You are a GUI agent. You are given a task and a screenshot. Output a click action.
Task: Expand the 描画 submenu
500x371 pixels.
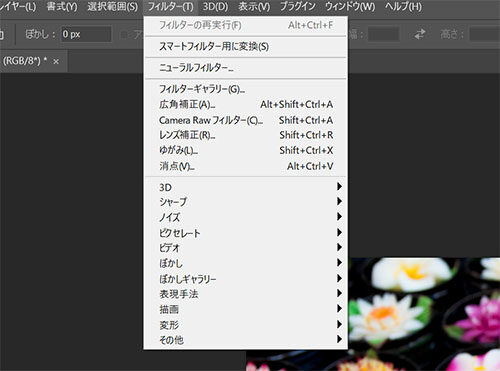point(246,309)
